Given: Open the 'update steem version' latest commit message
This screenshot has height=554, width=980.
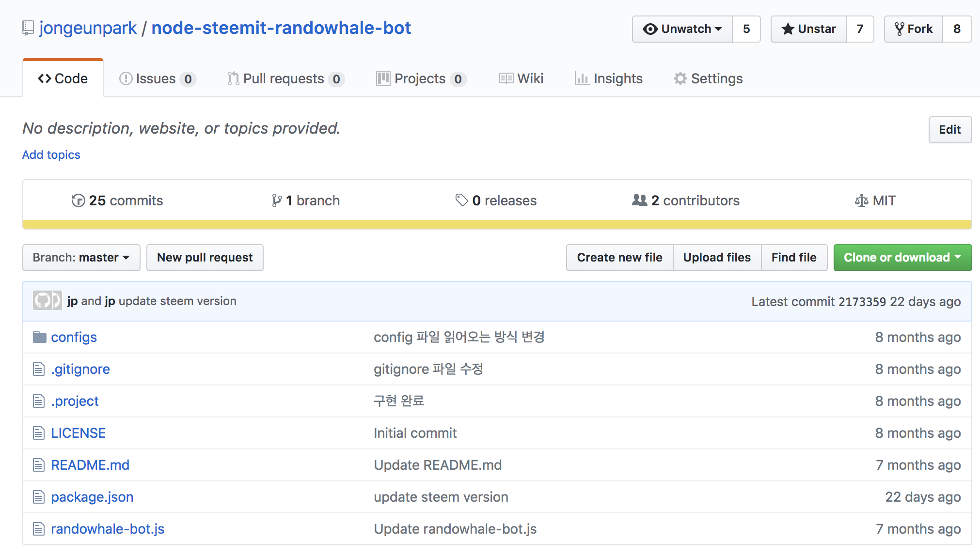Looking at the screenshot, I should click(177, 301).
